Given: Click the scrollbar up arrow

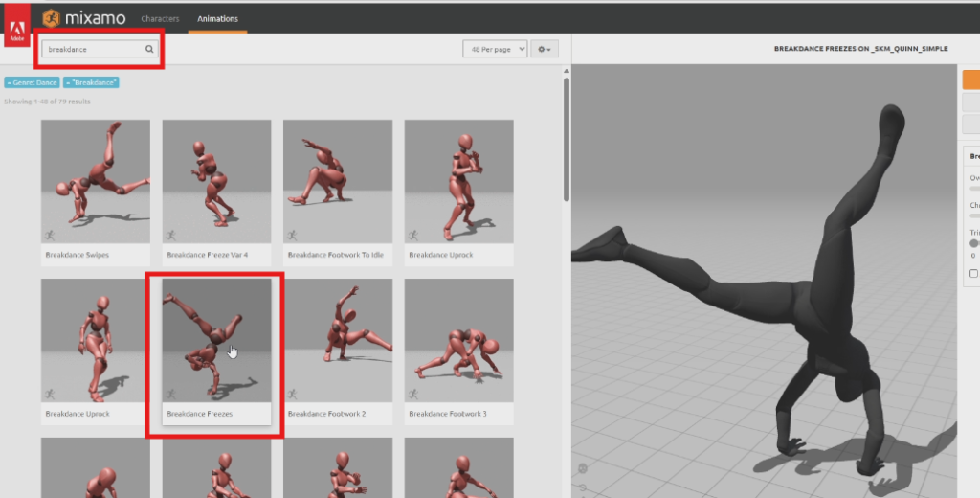Looking at the screenshot, I should pyautogui.click(x=567, y=71).
